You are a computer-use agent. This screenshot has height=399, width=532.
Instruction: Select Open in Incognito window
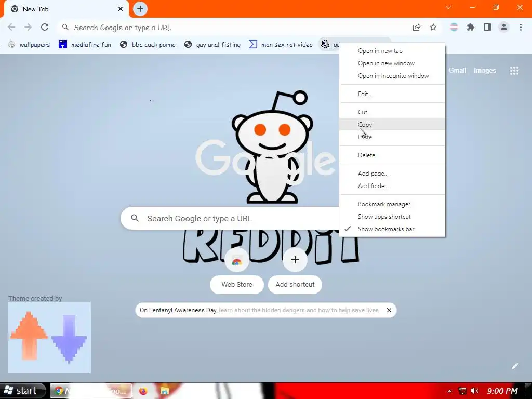click(392, 76)
